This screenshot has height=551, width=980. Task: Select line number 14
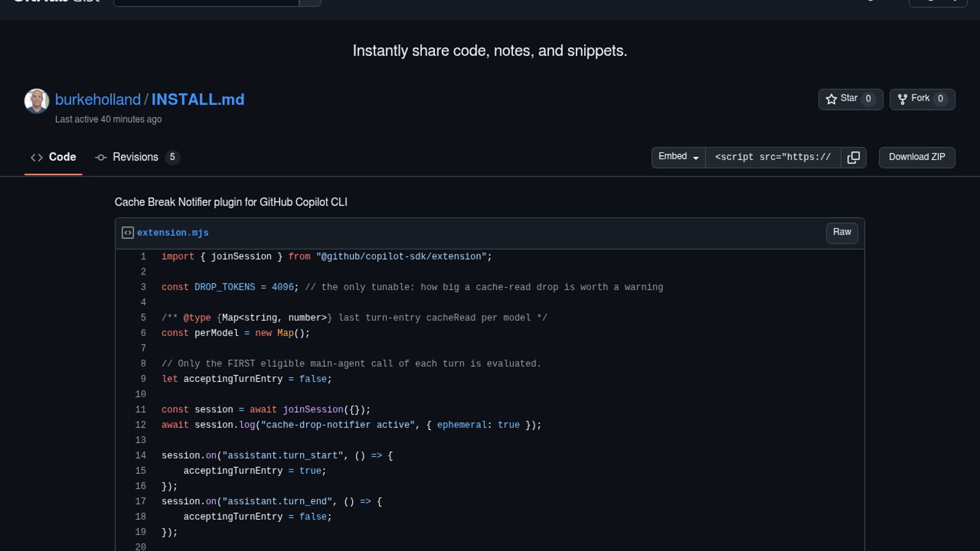140,456
